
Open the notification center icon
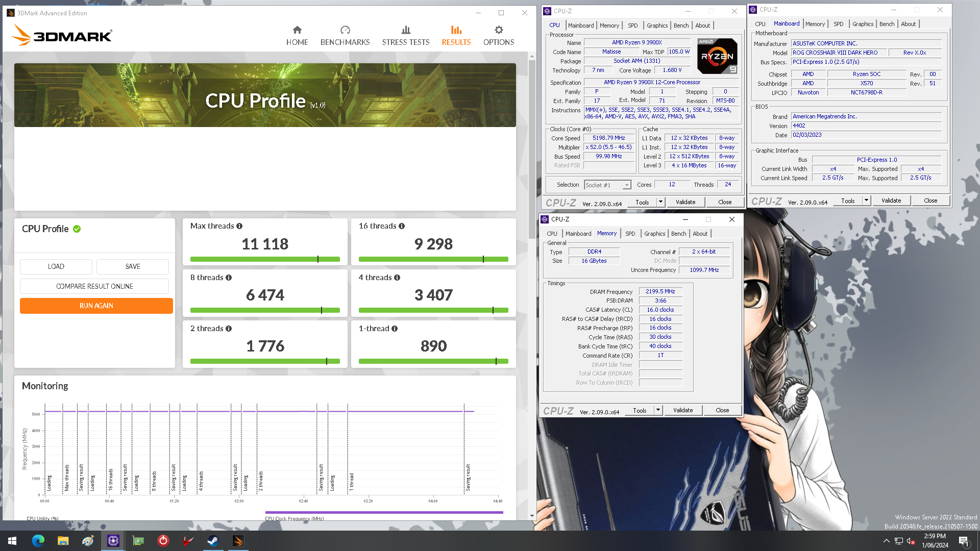pos(964,541)
